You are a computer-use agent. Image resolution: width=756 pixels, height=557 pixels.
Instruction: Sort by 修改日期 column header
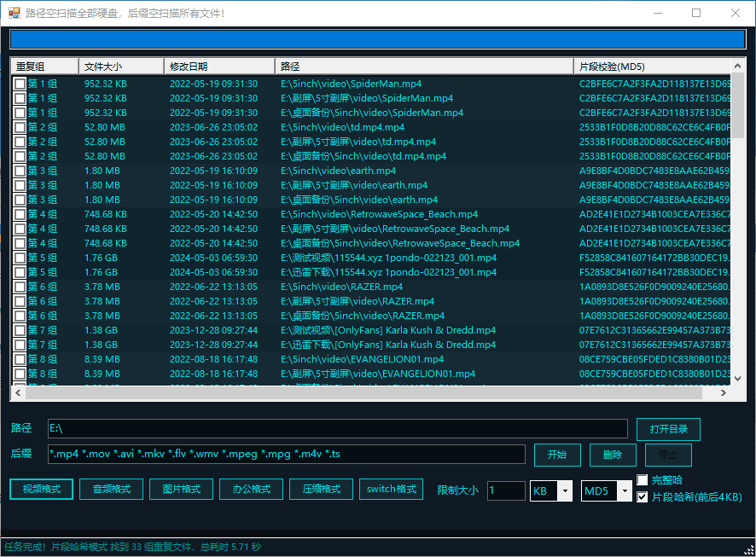pos(220,66)
